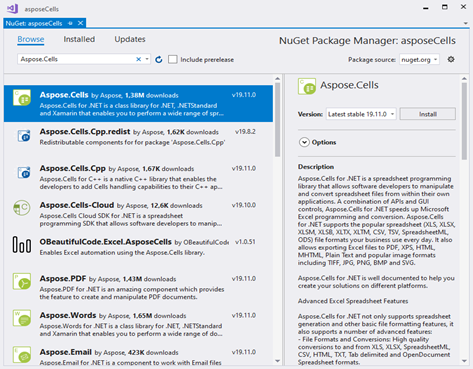The height and width of the screenshot is (369, 473).
Task: Select the Aspose.Cells-Cloud package title
Action: (77, 205)
